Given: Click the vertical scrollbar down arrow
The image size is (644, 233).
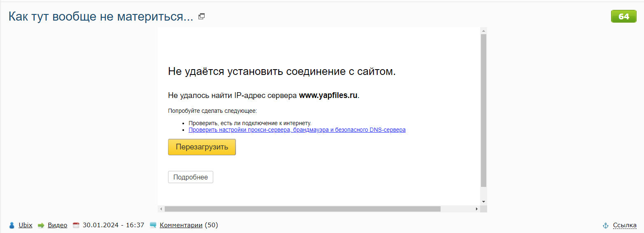Looking at the screenshot, I should click(x=484, y=201).
